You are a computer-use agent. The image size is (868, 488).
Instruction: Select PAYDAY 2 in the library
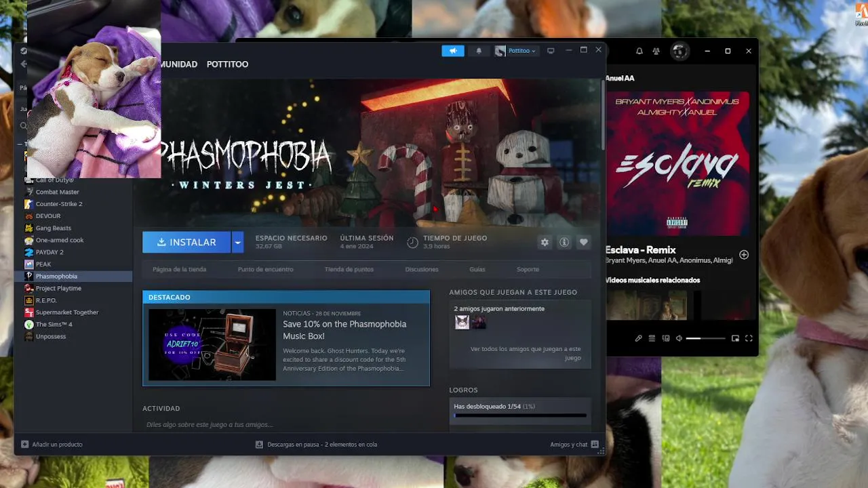point(73,252)
